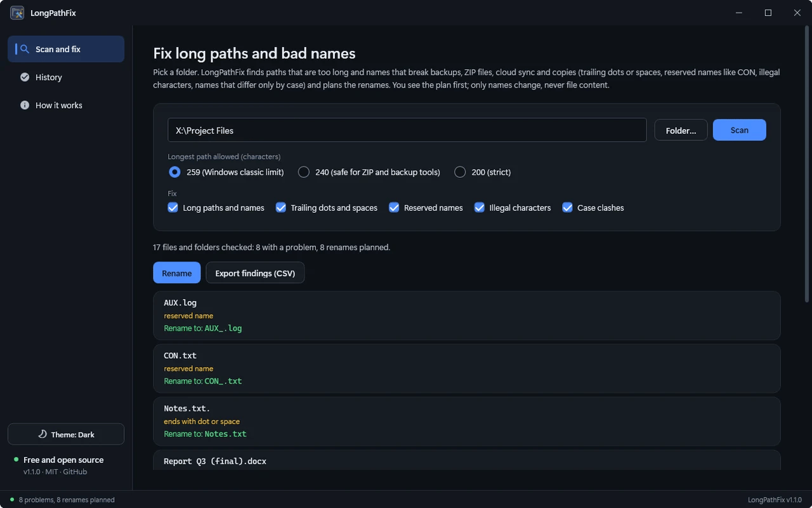The height and width of the screenshot is (508, 812).
Task: Click 'Rename to: Notes.txt' text
Action: (205, 434)
